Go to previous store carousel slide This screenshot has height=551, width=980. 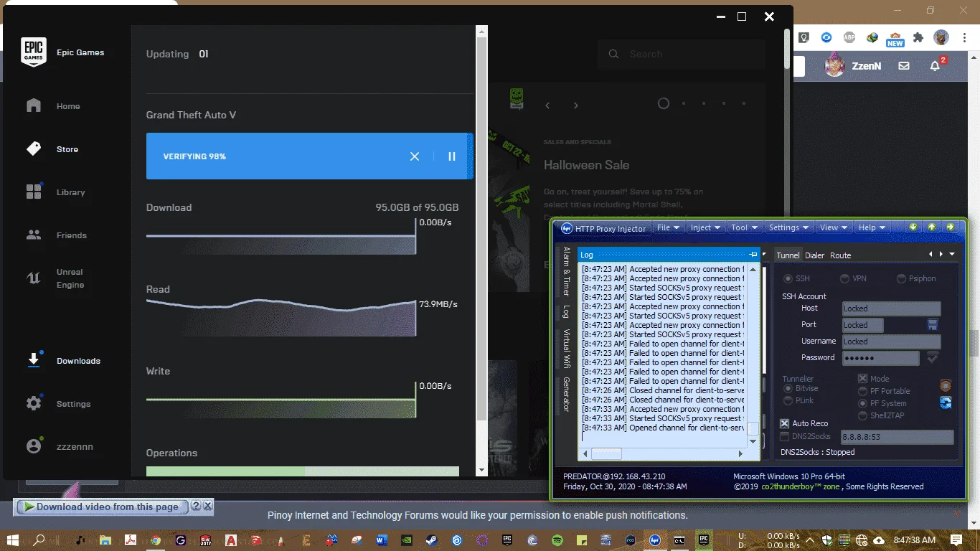(x=547, y=105)
